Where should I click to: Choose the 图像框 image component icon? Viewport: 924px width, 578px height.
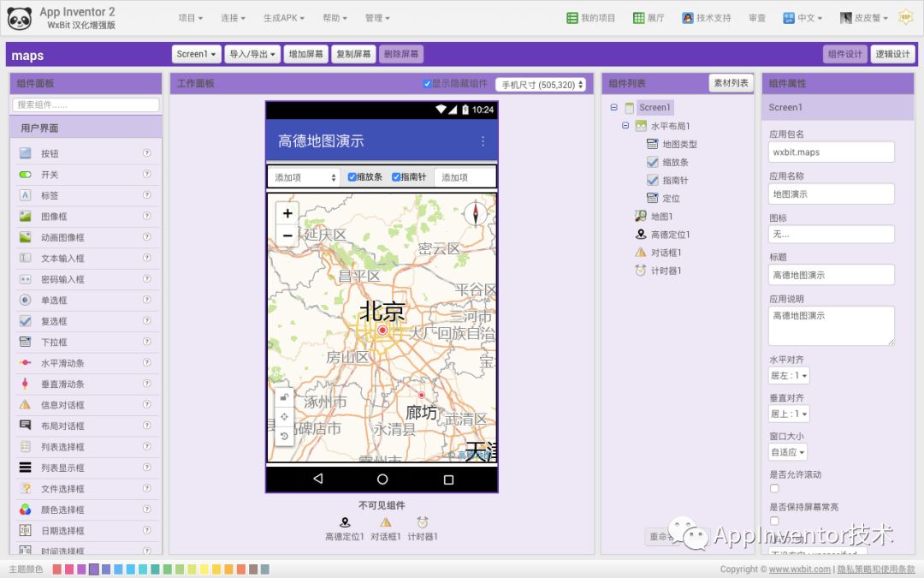[26, 217]
